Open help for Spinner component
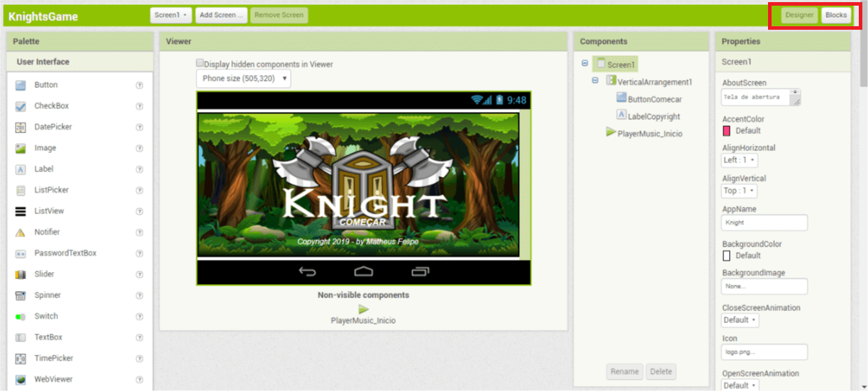This screenshot has width=868, height=391. click(x=139, y=295)
